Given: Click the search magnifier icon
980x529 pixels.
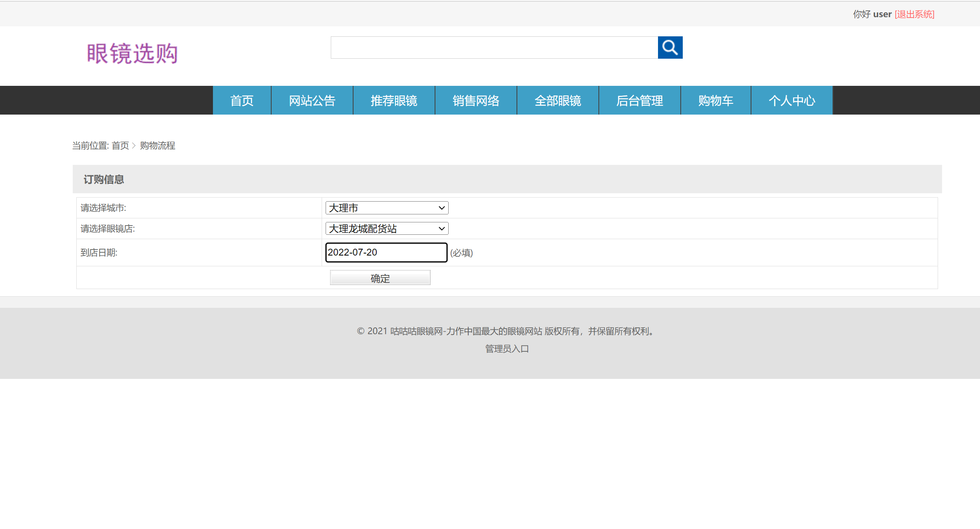Looking at the screenshot, I should pyautogui.click(x=670, y=47).
